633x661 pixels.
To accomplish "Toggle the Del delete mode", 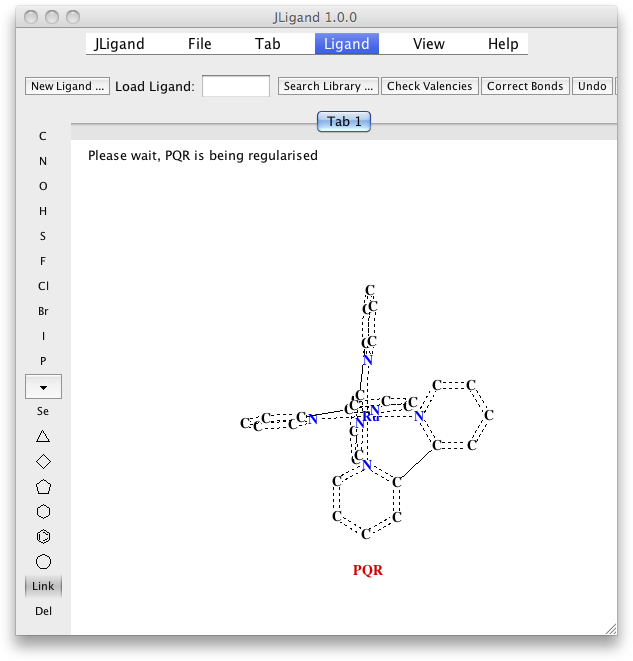I will tap(43, 611).
